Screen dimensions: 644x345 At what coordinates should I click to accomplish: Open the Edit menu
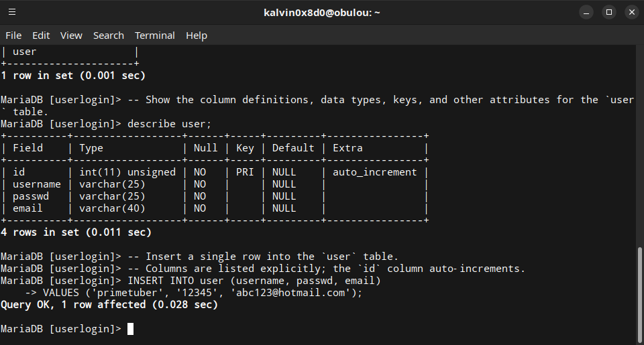point(41,36)
